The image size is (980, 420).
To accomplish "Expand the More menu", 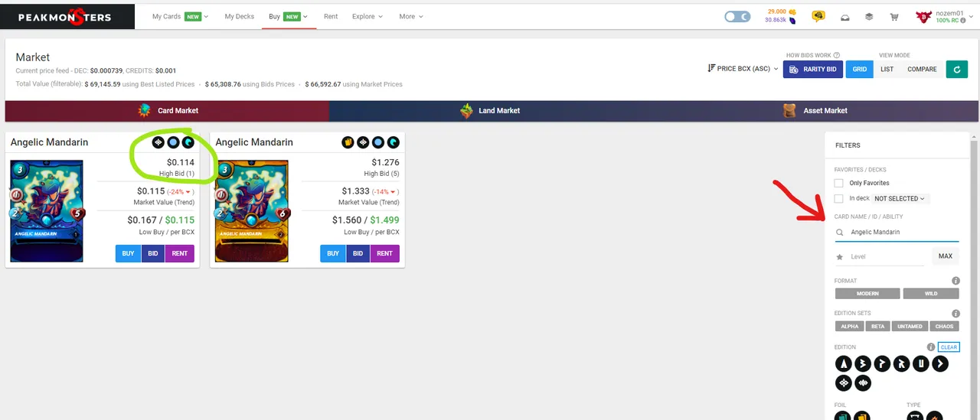I will 411,16.
